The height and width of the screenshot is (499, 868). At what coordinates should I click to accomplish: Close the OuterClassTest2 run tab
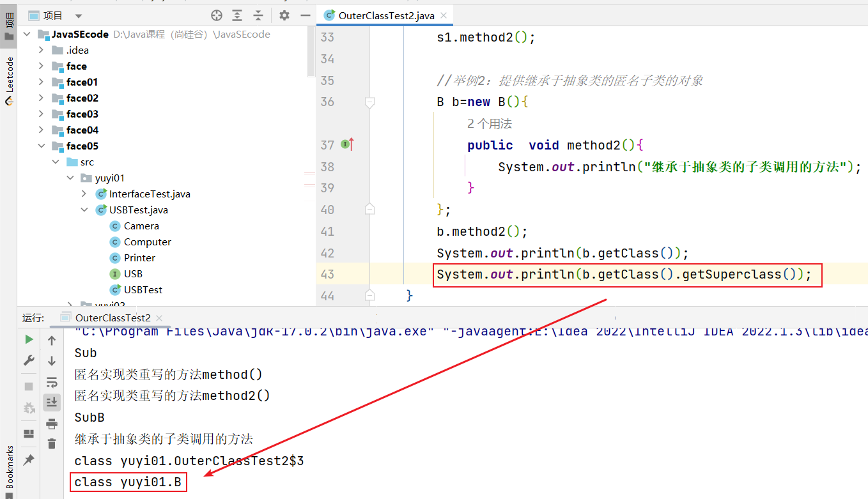click(x=159, y=318)
